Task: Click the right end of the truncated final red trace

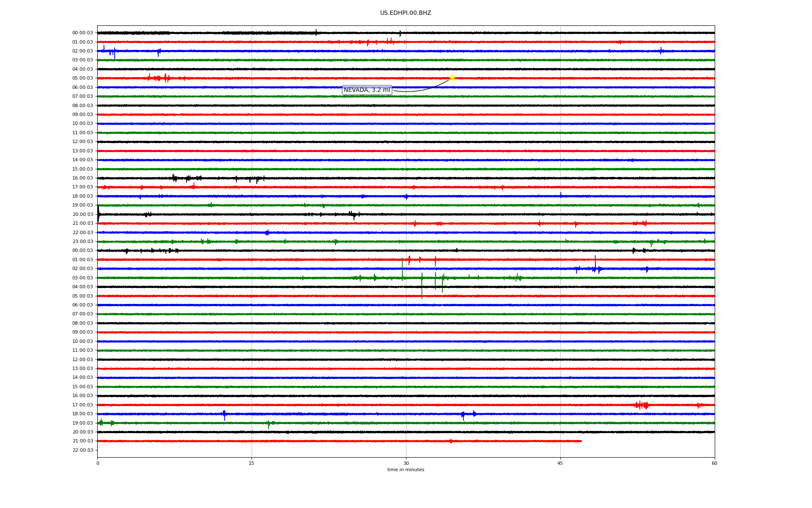Action: tap(581, 441)
